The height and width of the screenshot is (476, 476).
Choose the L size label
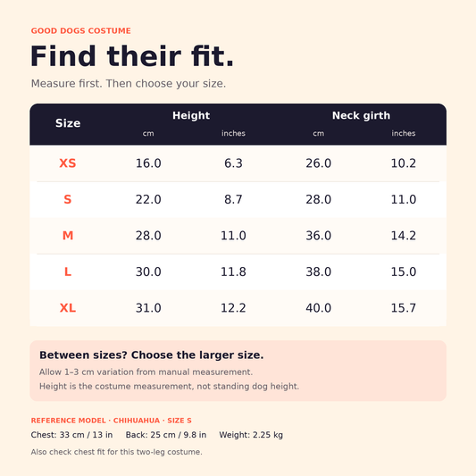68,271
